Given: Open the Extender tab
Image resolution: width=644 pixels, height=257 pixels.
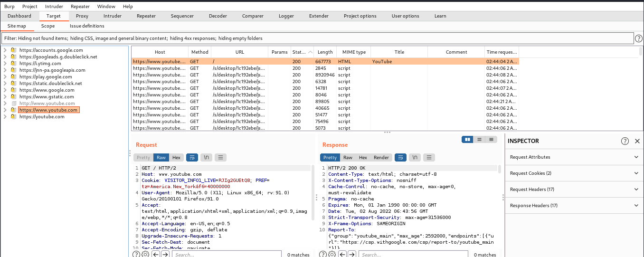Looking at the screenshot, I should pyautogui.click(x=319, y=16).
